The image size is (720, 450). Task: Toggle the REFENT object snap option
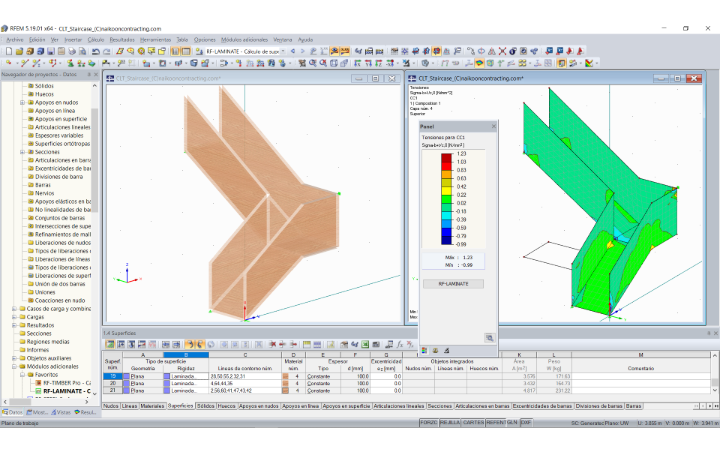pos(496,422)
